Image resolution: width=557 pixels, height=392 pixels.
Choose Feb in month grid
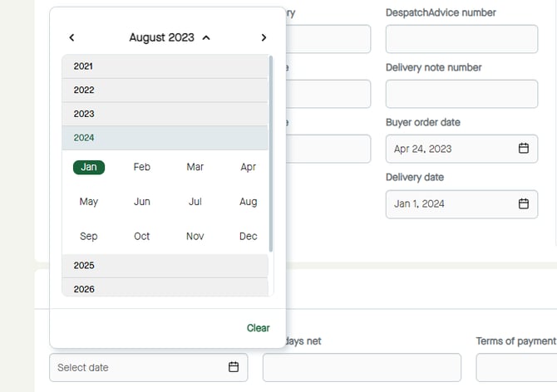coord(142,167)
